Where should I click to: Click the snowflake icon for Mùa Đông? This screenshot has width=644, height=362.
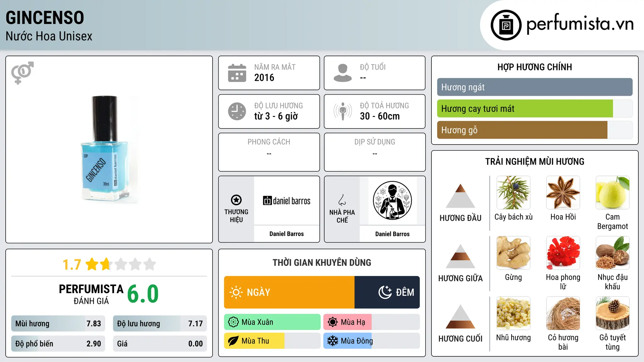(333, 341)
